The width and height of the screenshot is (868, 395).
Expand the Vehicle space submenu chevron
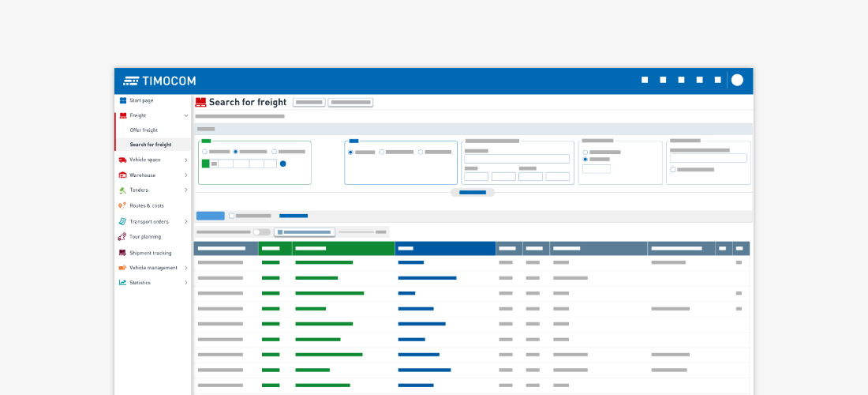tap(186, 160)
